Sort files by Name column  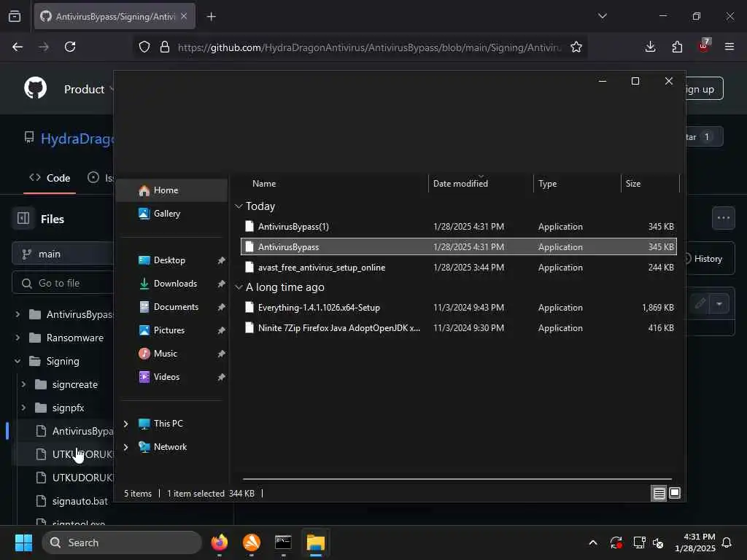pos(264,184)
